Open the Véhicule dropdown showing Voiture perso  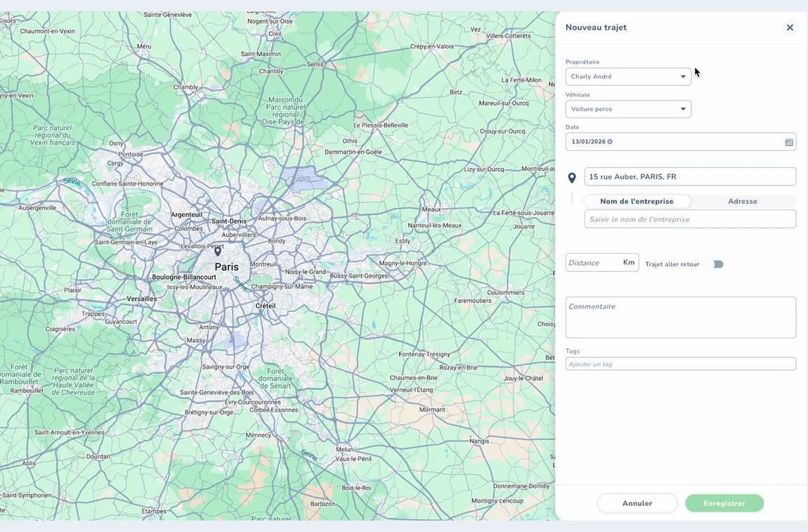pos(628,109)
